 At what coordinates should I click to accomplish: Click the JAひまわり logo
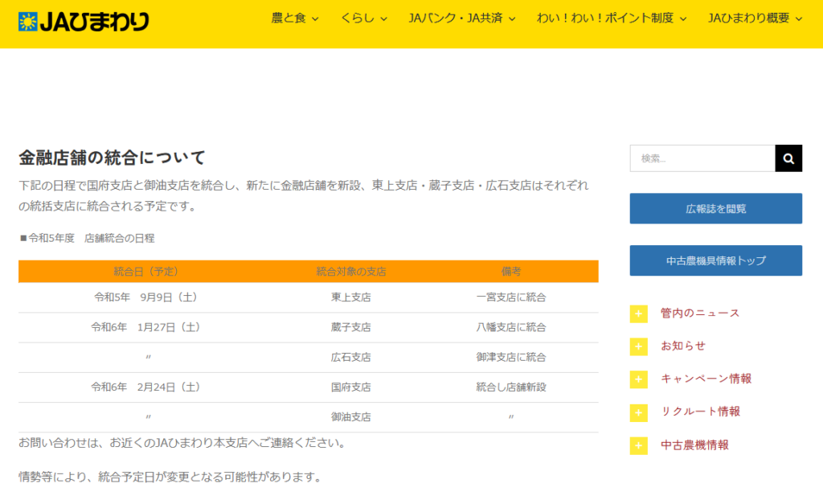(84, 21)
